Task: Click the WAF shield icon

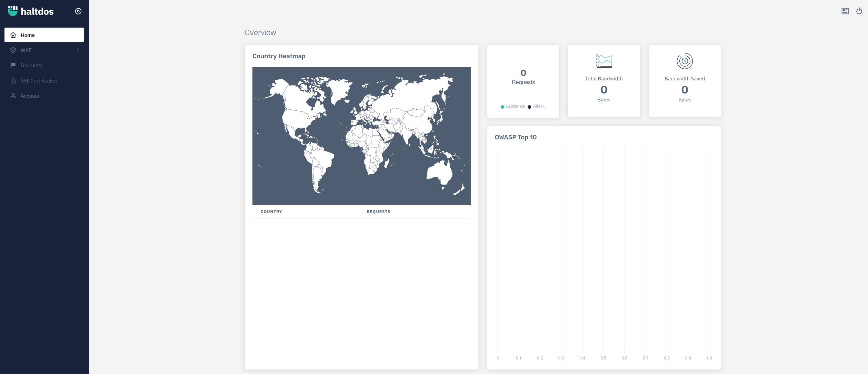Action: (x=13, y=50)
